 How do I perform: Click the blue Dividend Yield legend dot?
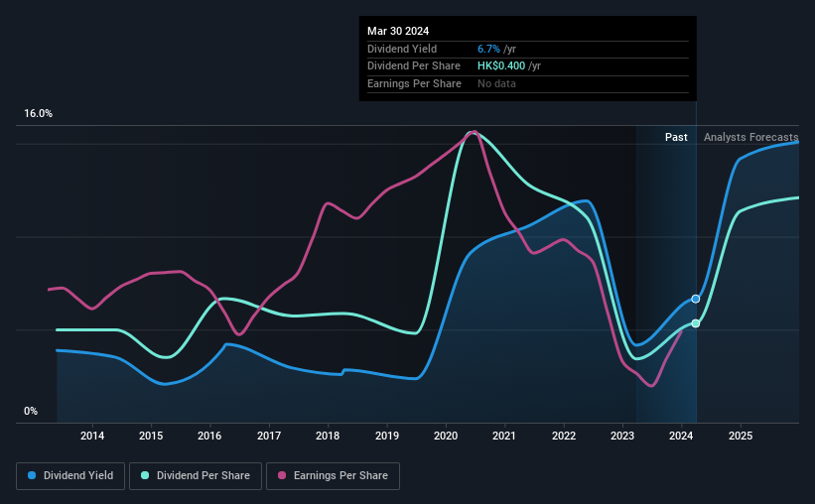(32, 475)
